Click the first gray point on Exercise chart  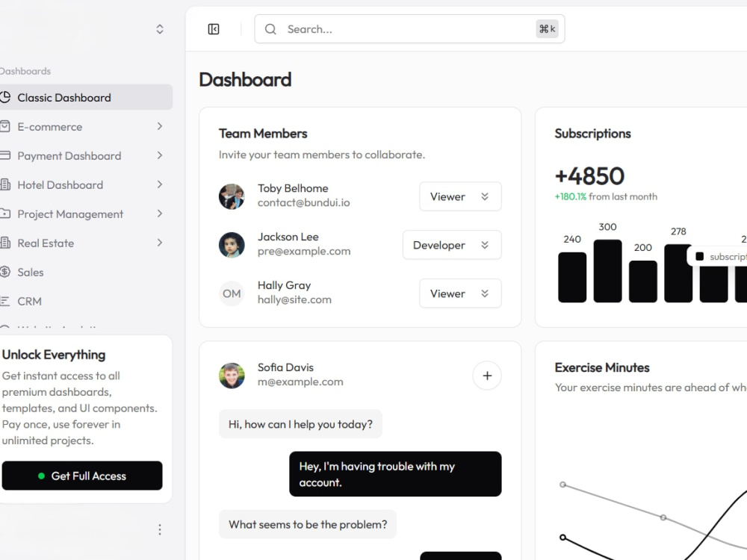(x=562, y=485)
